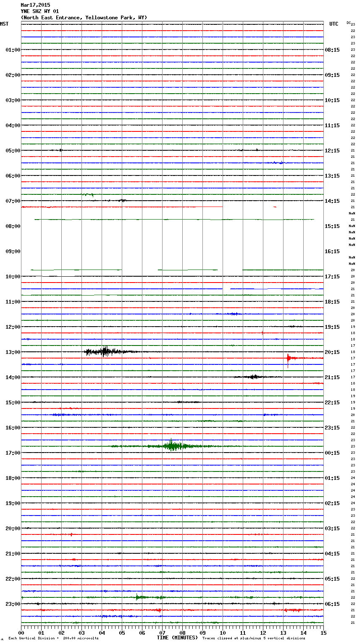Image resolution: width=357 pixels, height=644 pixels.
Task: Select the 03:00 MST time label
Action: 13,100
